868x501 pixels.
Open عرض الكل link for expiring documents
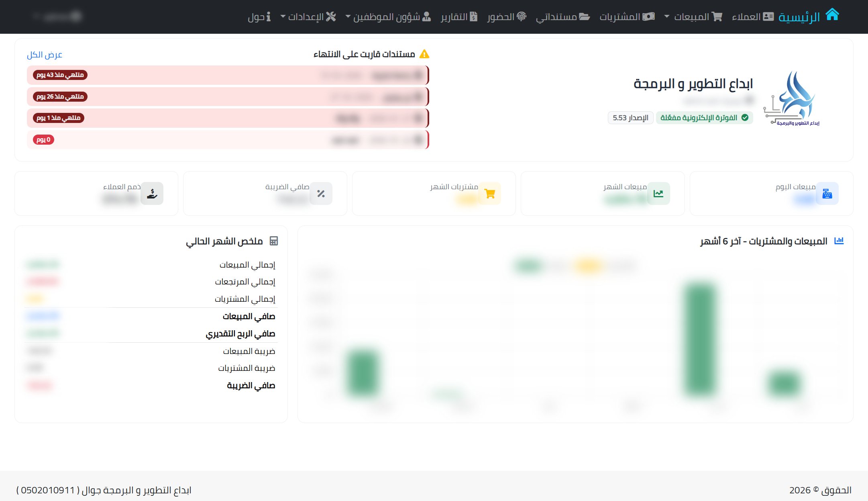[x=45, y=55]
